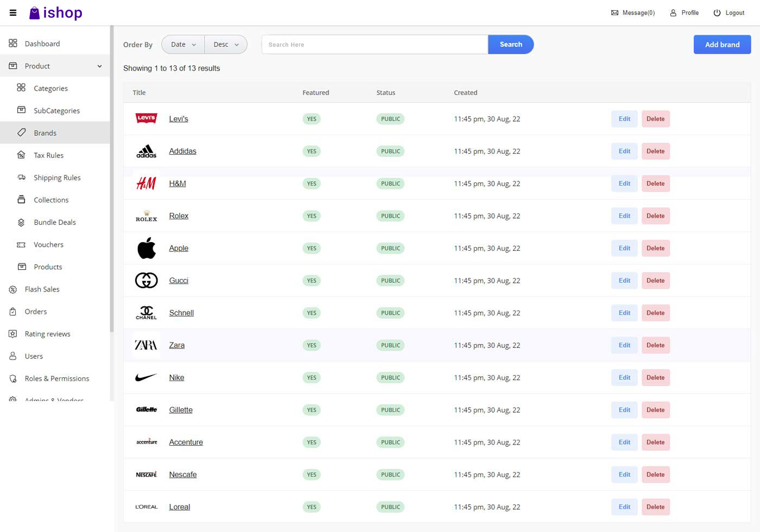Select the Vouchers icon

pyautogui.click(x=21, y=244)
